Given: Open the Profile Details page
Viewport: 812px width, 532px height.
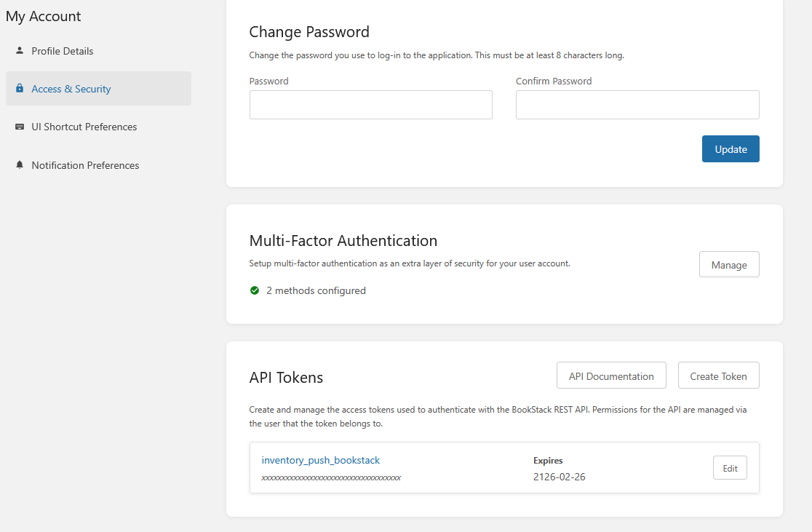Looking at the screenshot, I should [63, 51].
